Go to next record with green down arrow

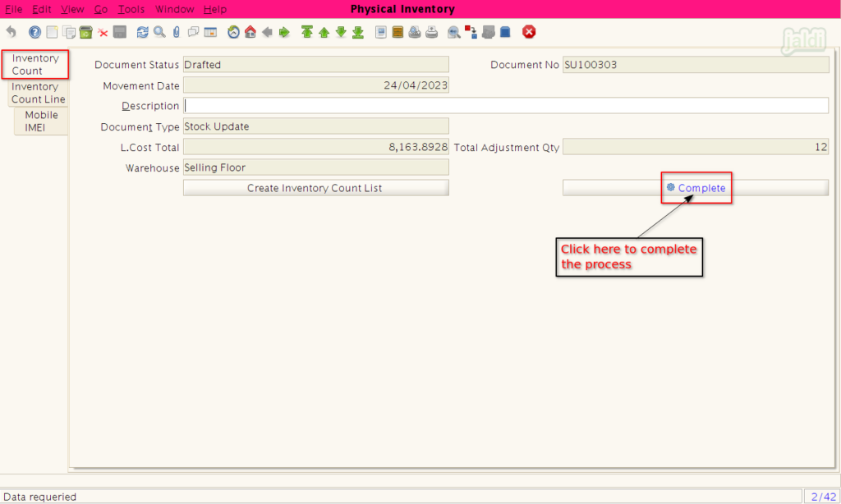click(x=341, y=32)
